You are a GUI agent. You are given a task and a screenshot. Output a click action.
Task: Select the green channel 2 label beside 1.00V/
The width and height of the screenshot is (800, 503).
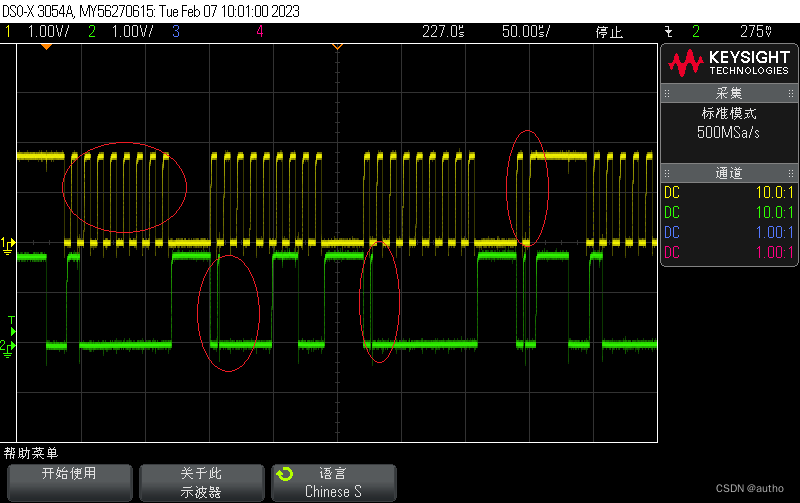[92, 32]
